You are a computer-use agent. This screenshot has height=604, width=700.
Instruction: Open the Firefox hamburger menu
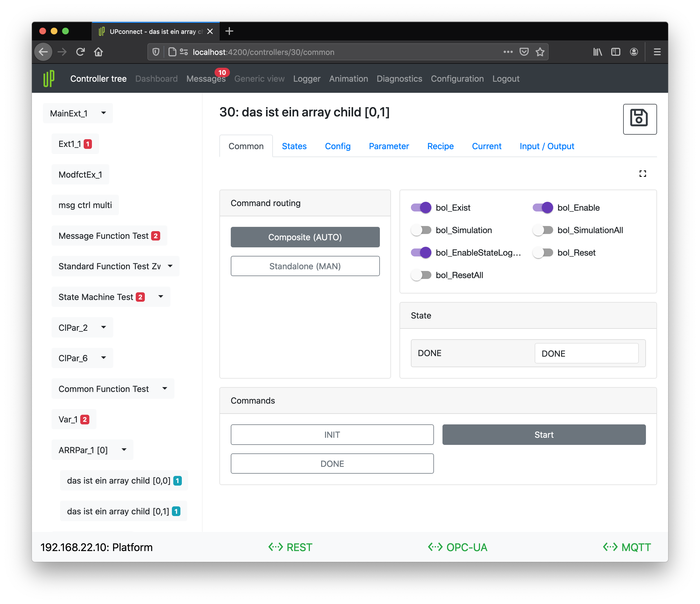pyautogui.click(x=657, y=52)
